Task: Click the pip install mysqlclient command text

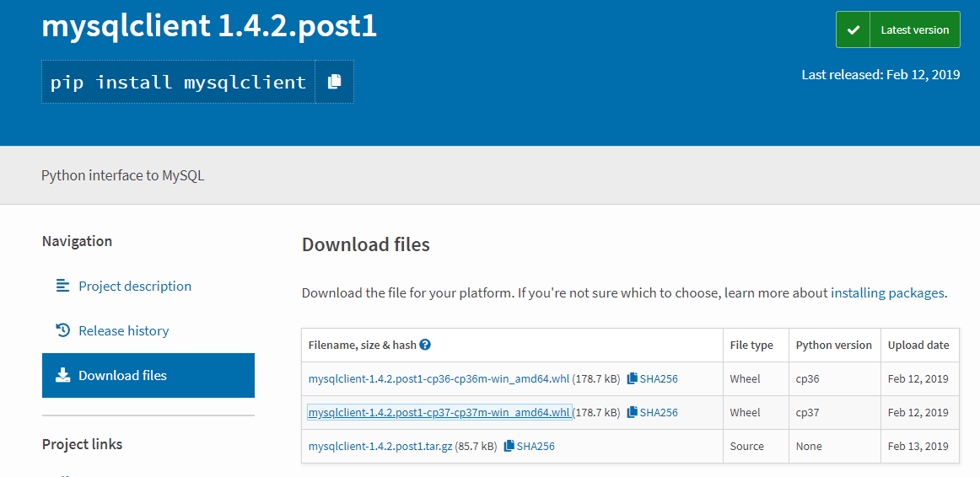Action: tap(178, 83)
